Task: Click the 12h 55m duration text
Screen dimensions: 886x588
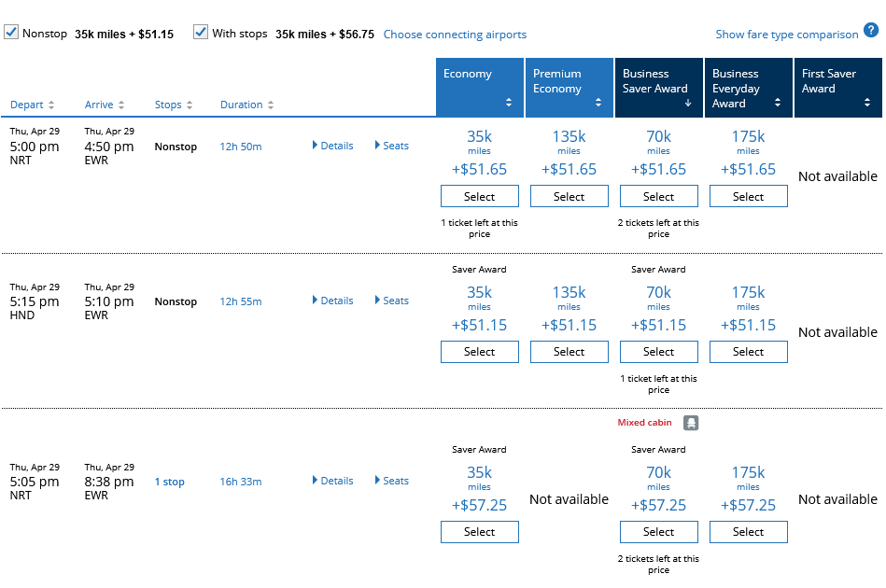Action: [x=241, y=301]
